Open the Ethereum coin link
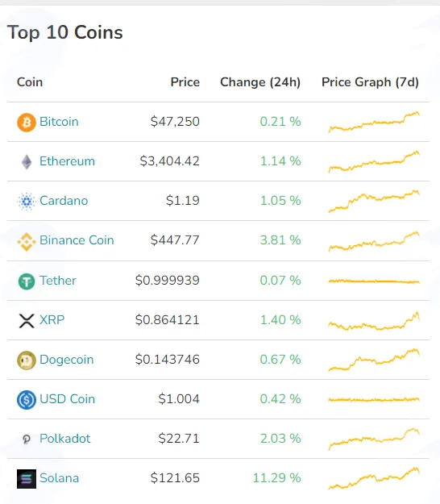The width and height of the screenshot is (440, 504). point(67,161)
